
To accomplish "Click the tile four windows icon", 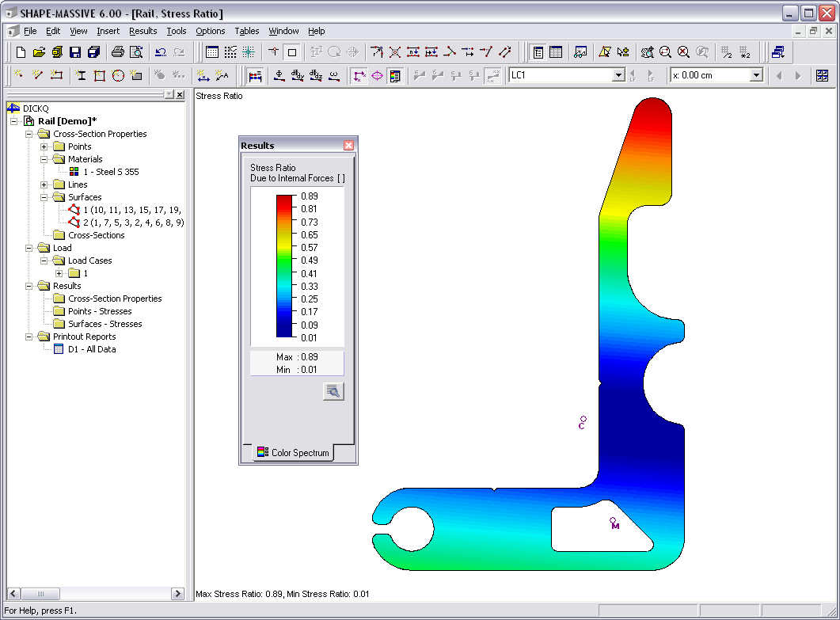I will click(822, 75).
